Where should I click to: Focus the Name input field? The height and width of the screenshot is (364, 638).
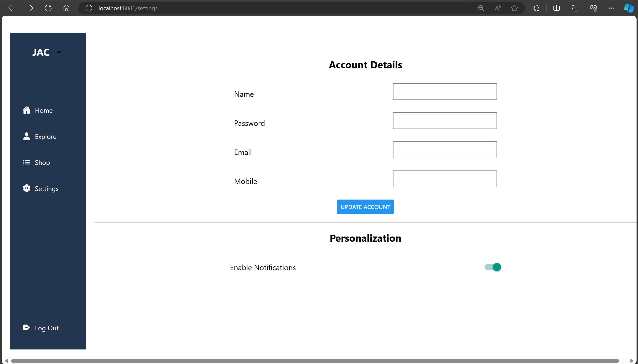[445, 92]
